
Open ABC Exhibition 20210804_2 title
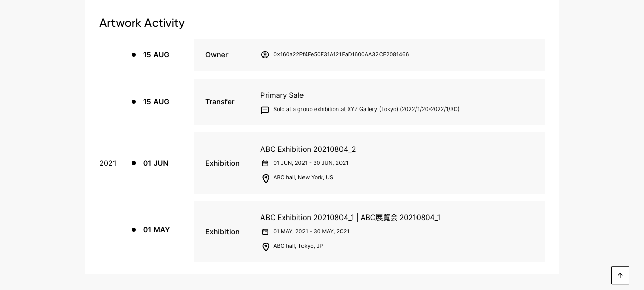pyautogui.click(x=308, y=149)
